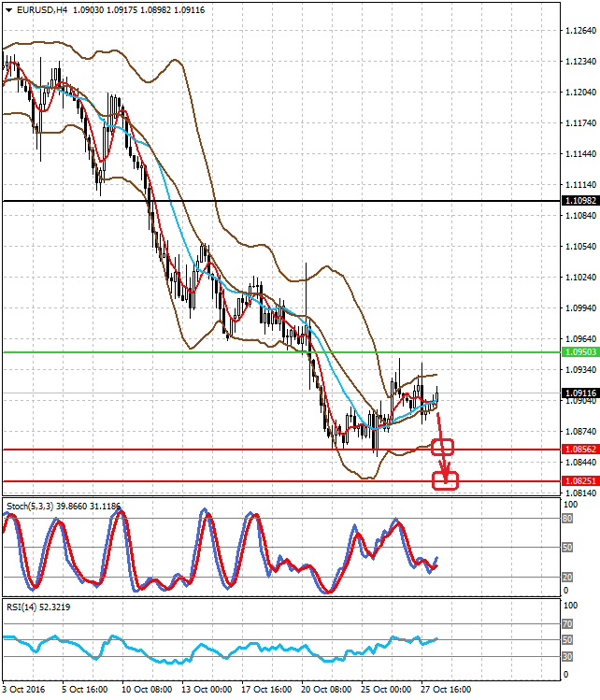
Task: Click the 20 Oct 08:00 time label
Action: coord(326,690)
